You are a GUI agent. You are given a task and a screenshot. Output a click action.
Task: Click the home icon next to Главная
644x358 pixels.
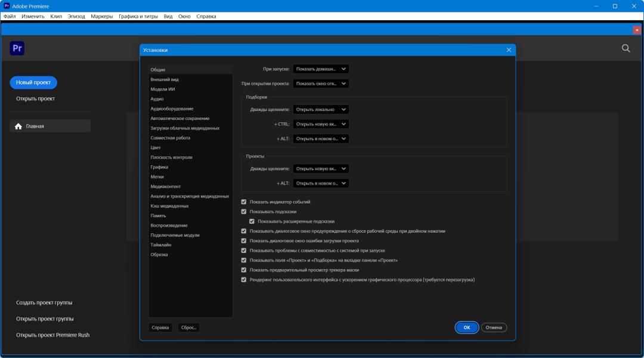pos(18,126)
